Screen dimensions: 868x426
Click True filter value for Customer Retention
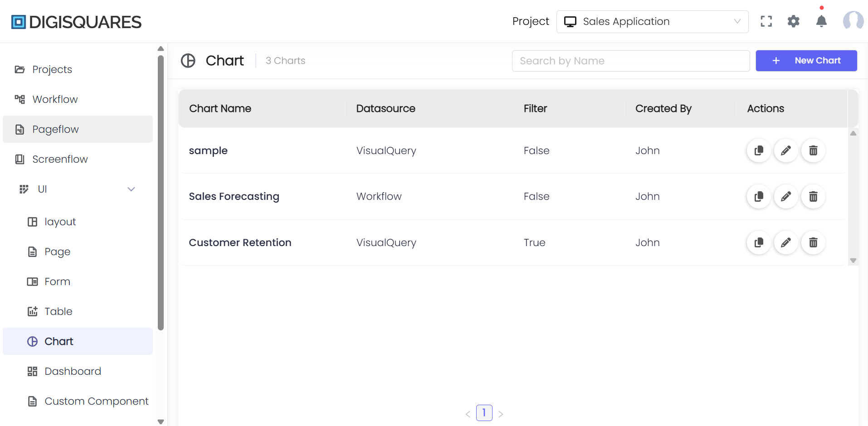pyautogui.click(x=534, y=242)
